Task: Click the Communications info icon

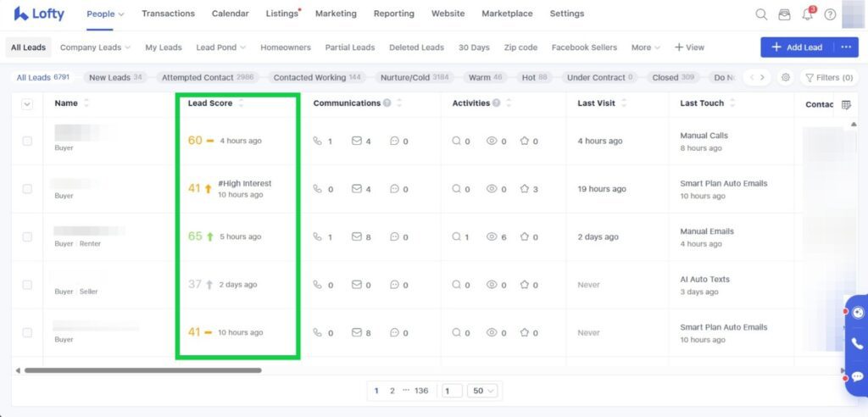Action: point(387,103)
